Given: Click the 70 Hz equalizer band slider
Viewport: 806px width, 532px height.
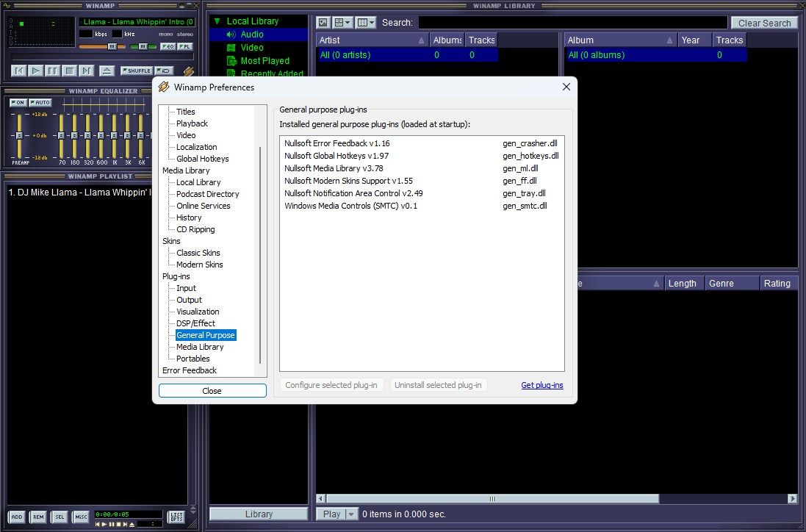Looking at the screenshot, I should coord(62,136).
